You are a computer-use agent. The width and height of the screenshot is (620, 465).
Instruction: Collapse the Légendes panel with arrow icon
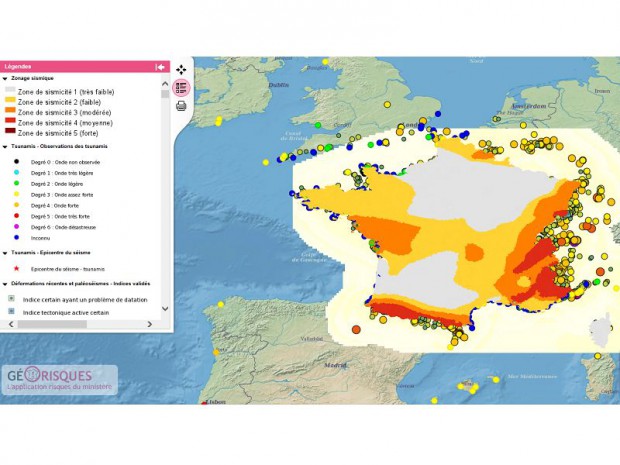click(x=160, y=67)
